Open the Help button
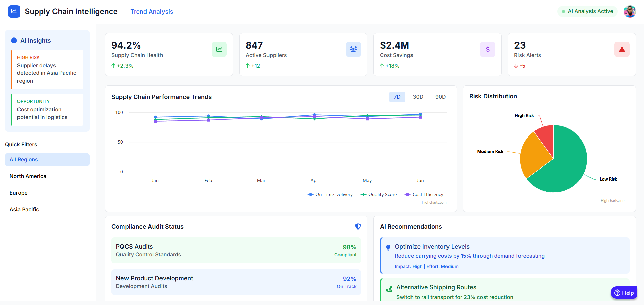This screenshot has width=644, height=305. pos(624,293)
